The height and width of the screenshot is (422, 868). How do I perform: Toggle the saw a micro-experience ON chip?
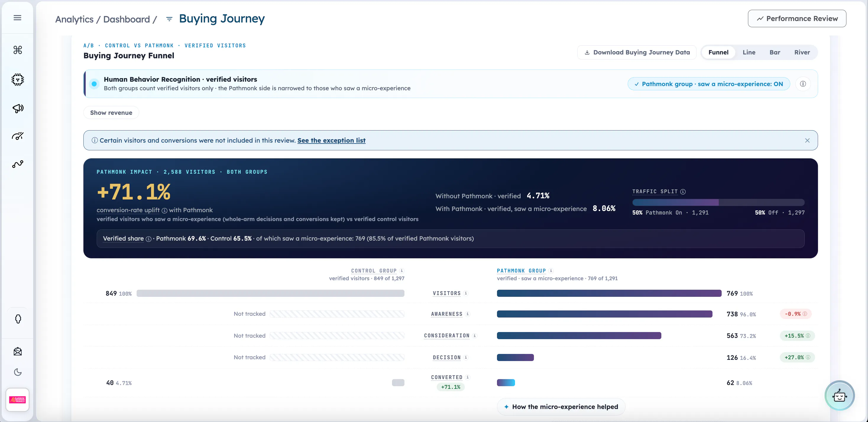709,84
